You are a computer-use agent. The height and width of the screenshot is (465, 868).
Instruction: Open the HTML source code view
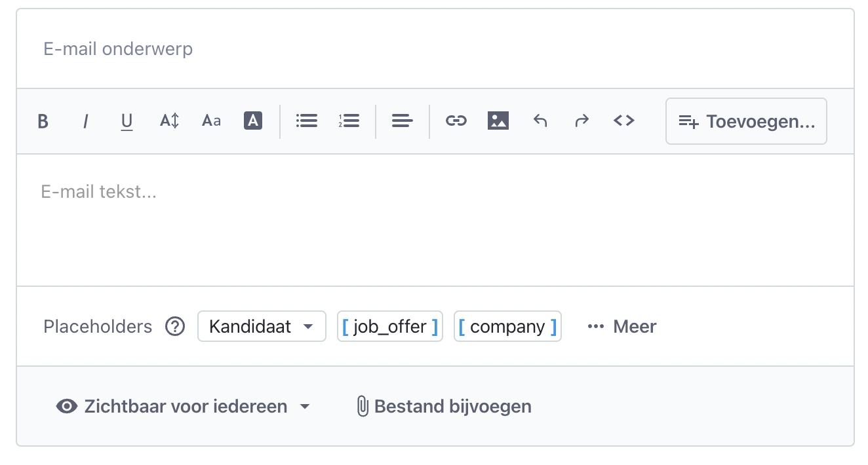click(x=623, y=121)
